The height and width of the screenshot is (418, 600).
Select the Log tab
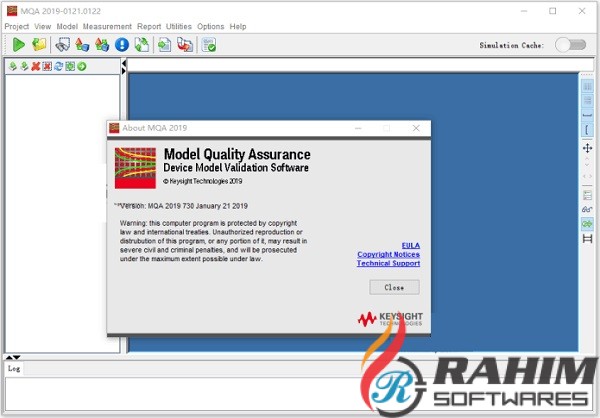coord(14,369)
